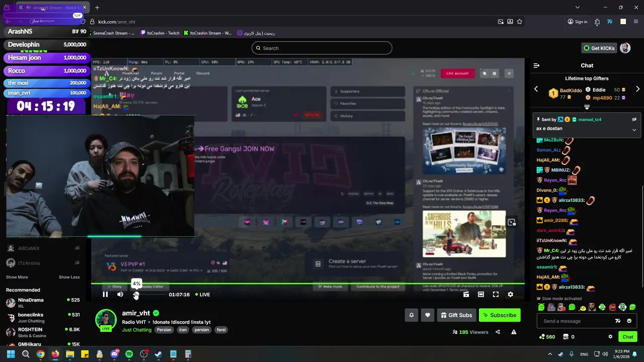Follow channel with heart button
Image resolution: width=644 pixels, height=362 pixels.
pos(427,315)
